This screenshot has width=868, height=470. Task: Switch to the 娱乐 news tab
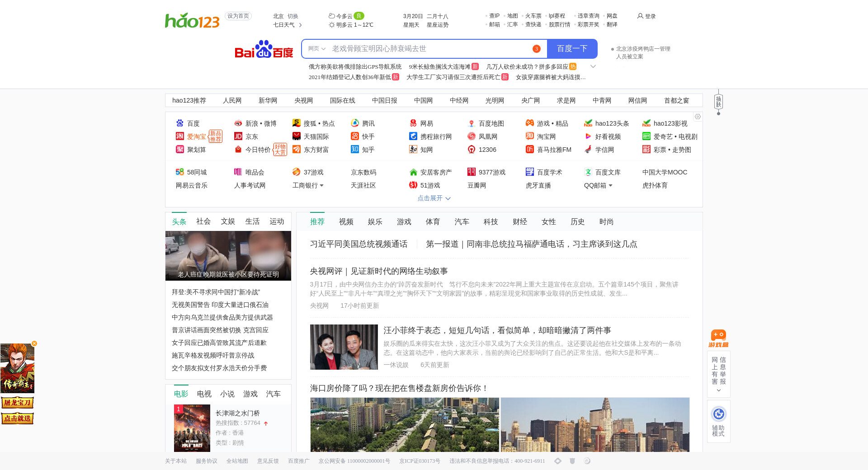[x=375, y=222]
